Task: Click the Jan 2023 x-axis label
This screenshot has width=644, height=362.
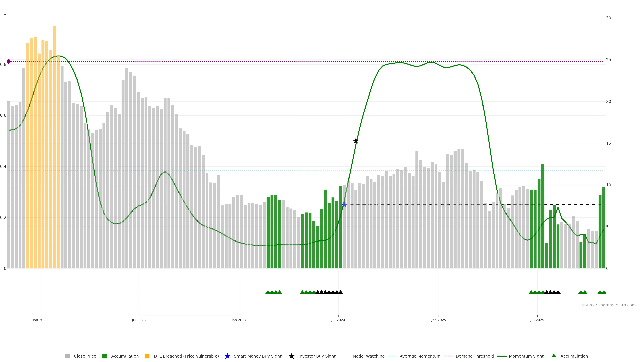Action: click(40, 320)
